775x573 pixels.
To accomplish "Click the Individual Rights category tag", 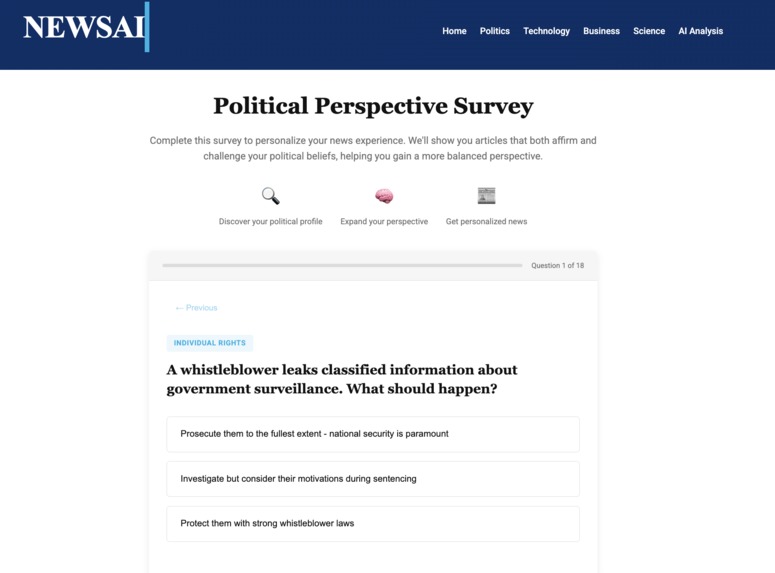I will click(210, 343).
